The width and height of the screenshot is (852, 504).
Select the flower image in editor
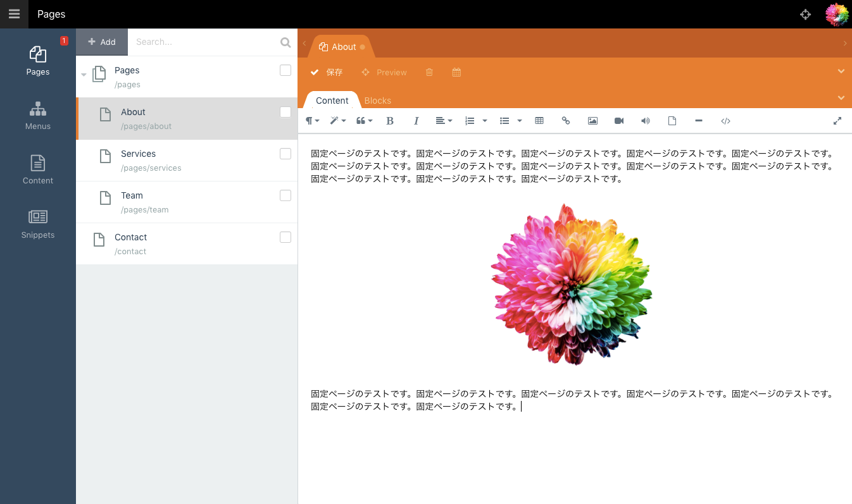tap(572, 285)
